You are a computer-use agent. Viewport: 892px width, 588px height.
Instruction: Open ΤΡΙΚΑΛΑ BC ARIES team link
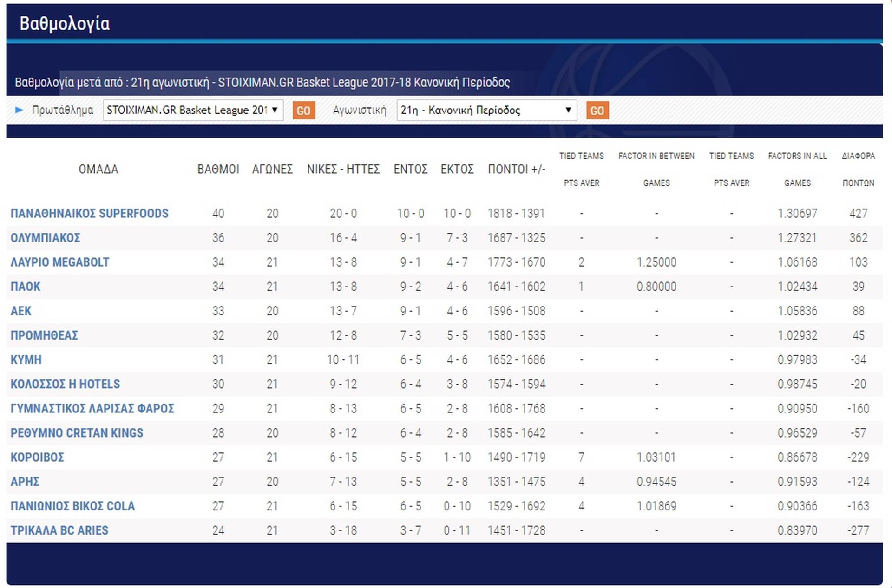(59, 530)
